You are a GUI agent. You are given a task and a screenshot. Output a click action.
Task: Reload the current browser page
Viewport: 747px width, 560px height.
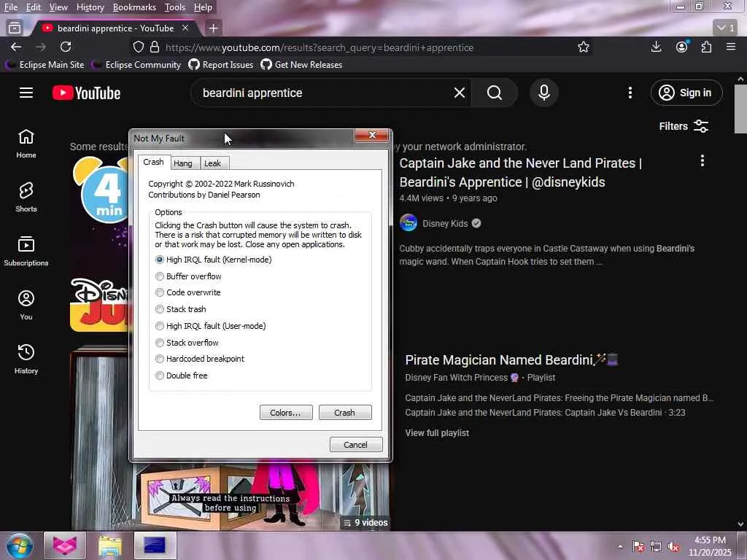coord(66,47)
